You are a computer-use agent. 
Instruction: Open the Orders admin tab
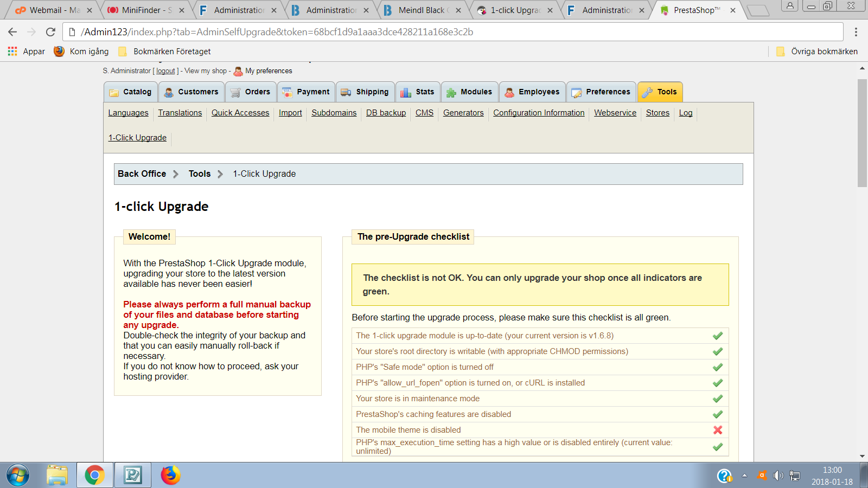coord(251,92)
